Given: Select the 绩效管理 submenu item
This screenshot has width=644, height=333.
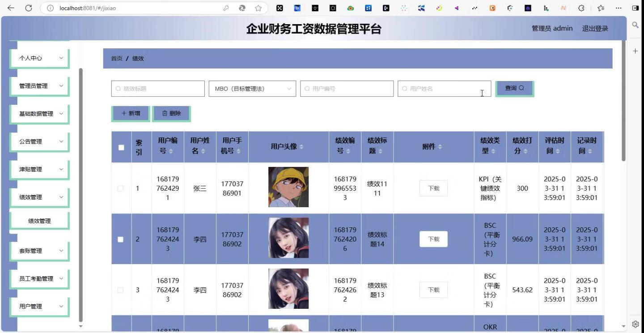Looking at the screenshot, I should (39, 221).
